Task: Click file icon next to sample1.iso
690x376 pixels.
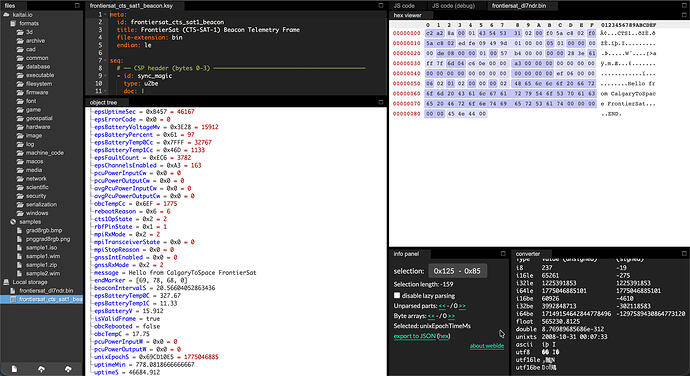Action: pyautogui.click(x=19, y=247)
